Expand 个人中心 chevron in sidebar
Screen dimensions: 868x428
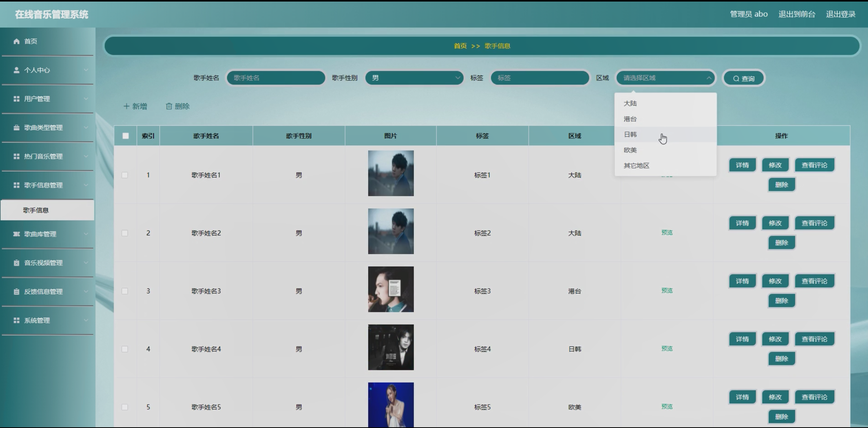click(x=86, y=70)
